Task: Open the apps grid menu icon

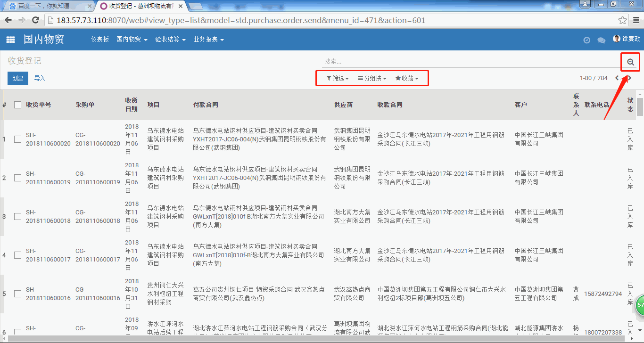Action: point(10,40)
